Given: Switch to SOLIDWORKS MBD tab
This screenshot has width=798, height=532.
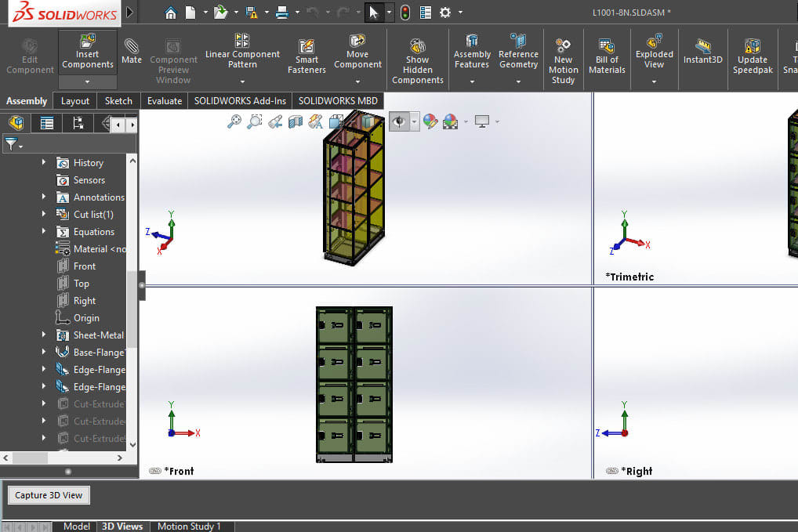Looking at the screenshot, I should [338, 101].
